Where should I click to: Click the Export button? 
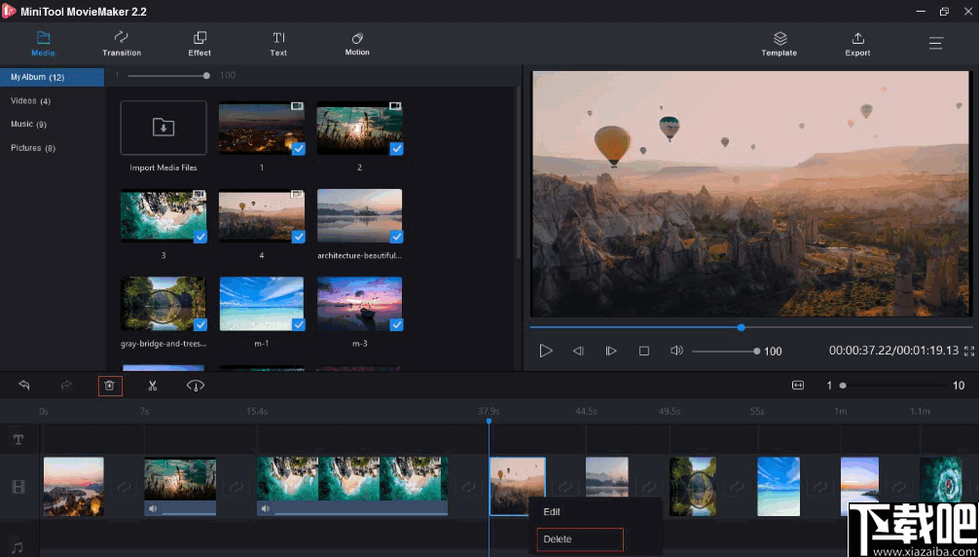857,44
